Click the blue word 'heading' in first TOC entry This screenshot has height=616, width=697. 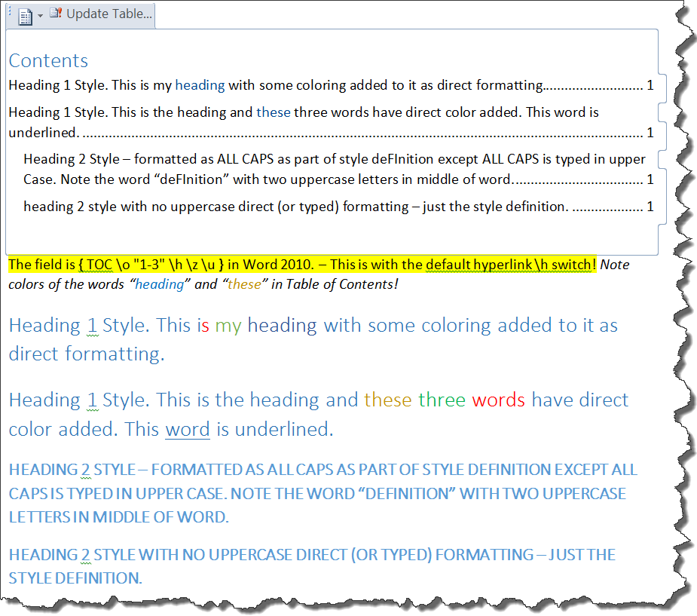200,85
